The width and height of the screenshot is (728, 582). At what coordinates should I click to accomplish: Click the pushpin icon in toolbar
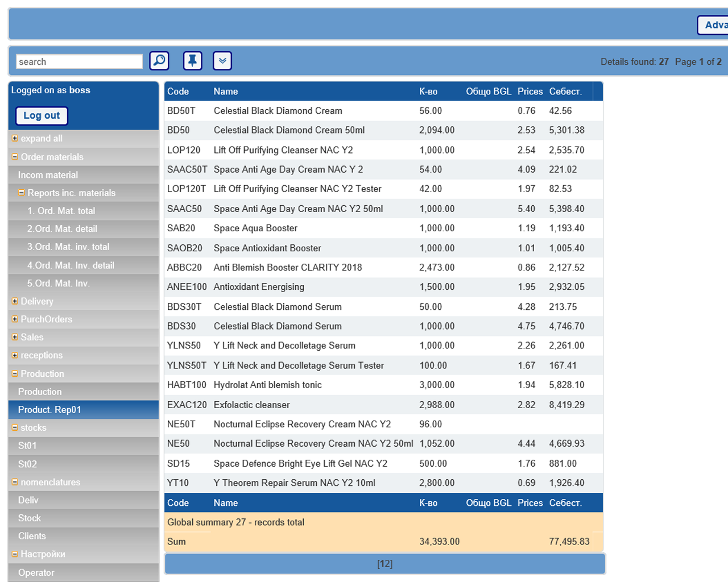point(193,61)
